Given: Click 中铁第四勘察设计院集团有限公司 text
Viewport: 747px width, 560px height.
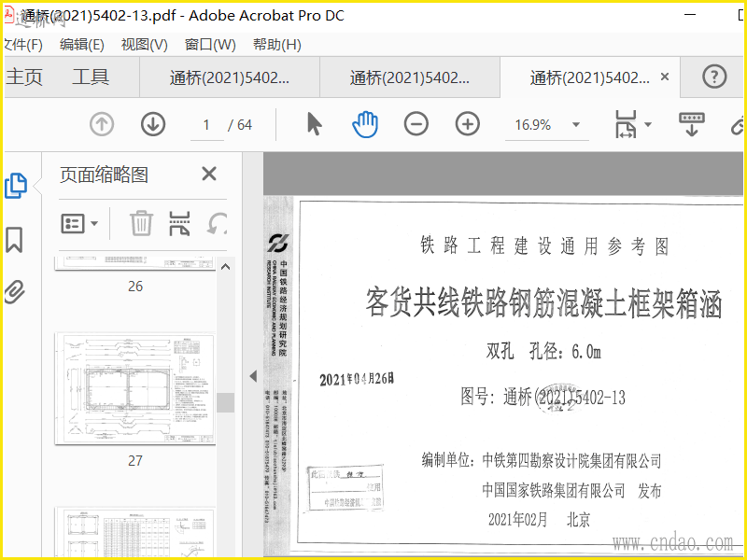Looking at the screenshot, I should point(571,460).
